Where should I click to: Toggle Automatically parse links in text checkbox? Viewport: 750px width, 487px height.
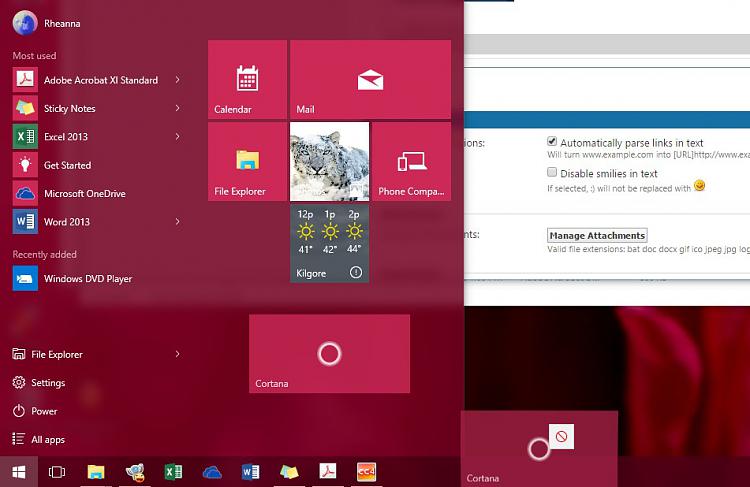552,141
